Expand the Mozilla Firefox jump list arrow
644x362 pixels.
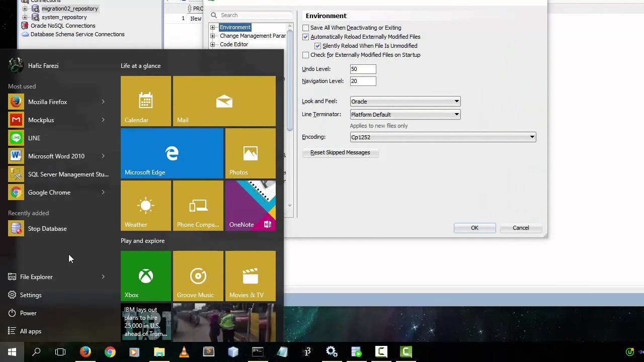coord(103,102)
